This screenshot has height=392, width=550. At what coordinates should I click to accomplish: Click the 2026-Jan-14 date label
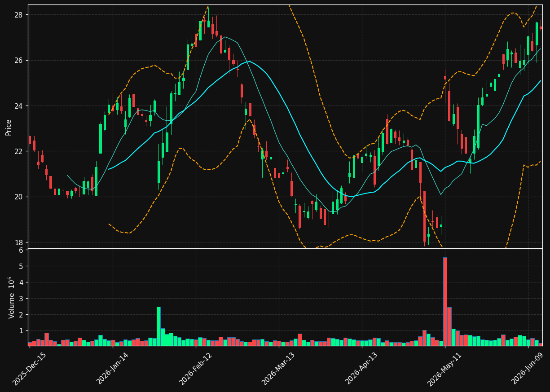pyautogui.click(x=112, y=369)
